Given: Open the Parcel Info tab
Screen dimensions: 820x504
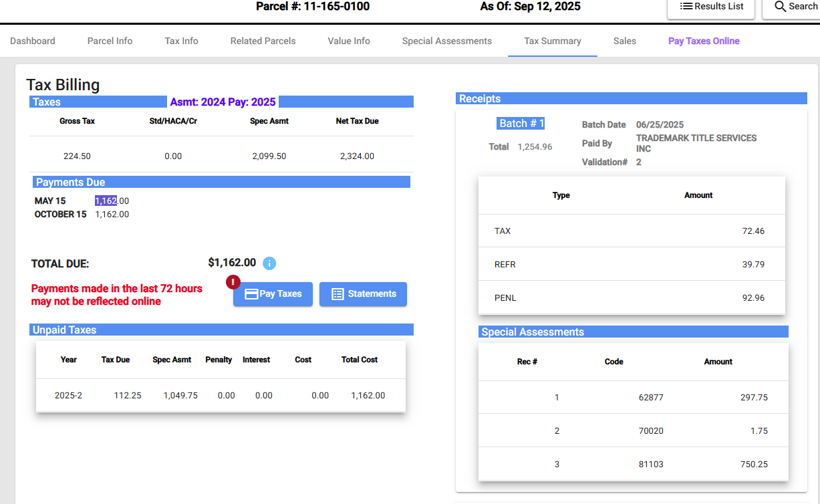Looking at the screenshot, I should click(110, 41).
